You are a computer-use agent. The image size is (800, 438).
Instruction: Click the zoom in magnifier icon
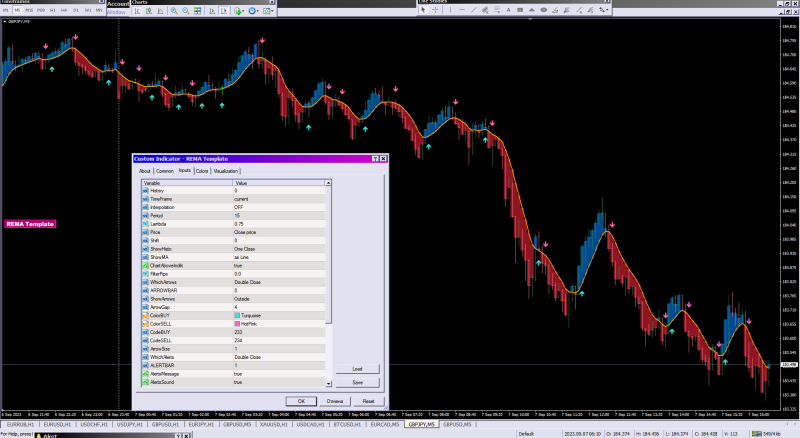[x=174, y=11]
